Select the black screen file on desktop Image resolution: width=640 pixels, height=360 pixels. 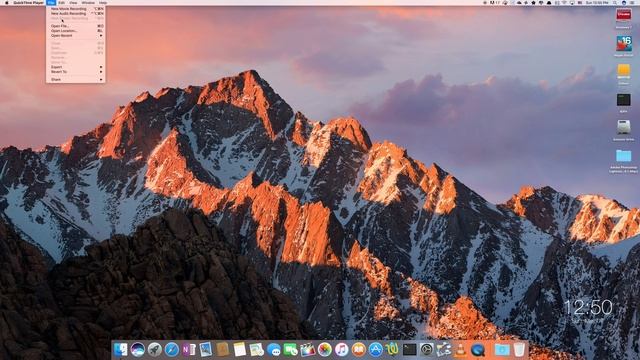[x=623, y=100]
